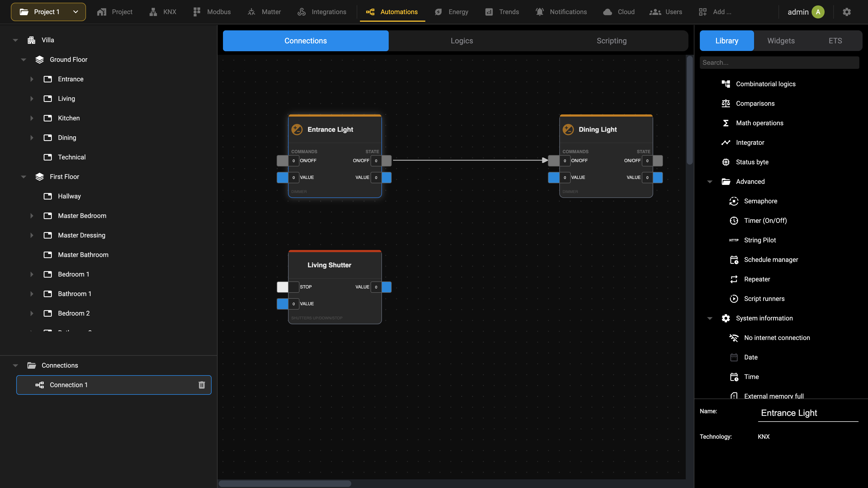This screenshot has height=488, width=868.
Task: Switch to the Scripting tab
Action: pyautogui.click(x=612, y=41)
